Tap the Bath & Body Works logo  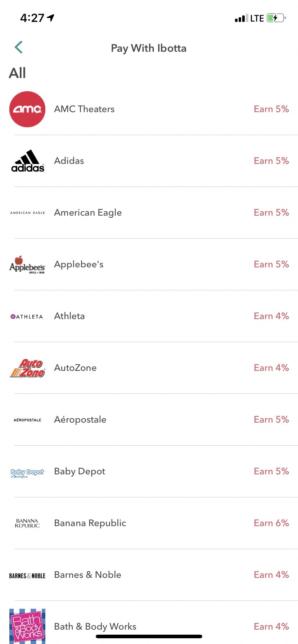point(27,626)
